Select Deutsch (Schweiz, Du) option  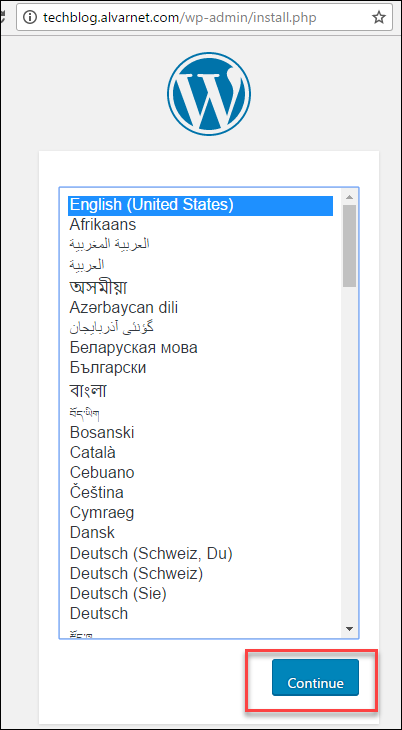201,554
